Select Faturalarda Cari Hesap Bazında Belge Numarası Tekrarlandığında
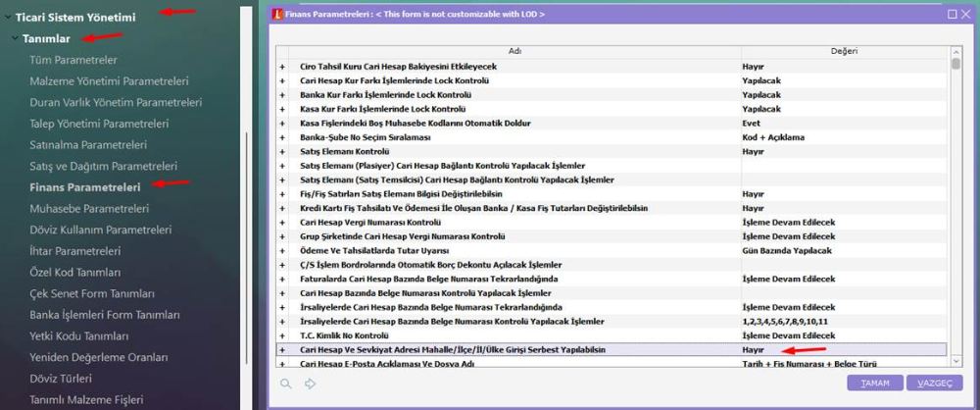 click(x=612, y=279)
